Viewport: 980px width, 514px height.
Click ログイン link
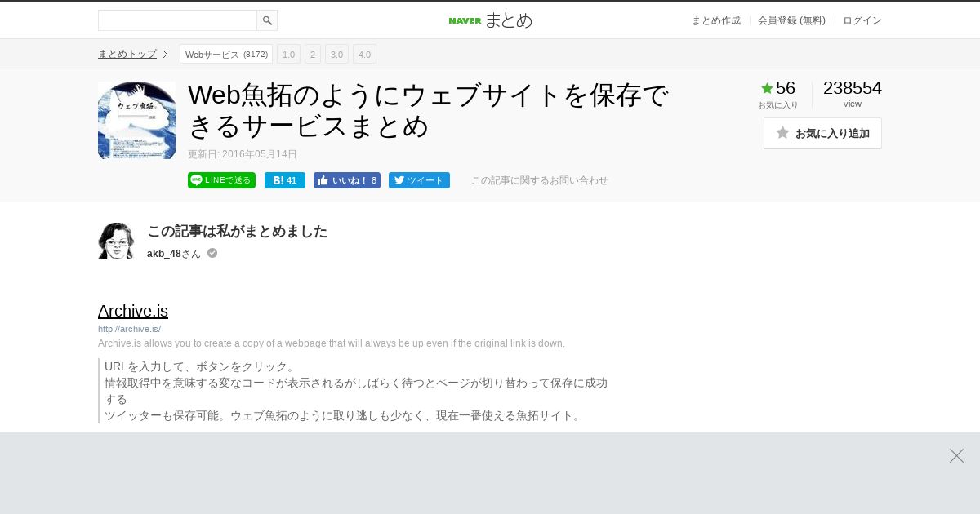click(862, 20)
